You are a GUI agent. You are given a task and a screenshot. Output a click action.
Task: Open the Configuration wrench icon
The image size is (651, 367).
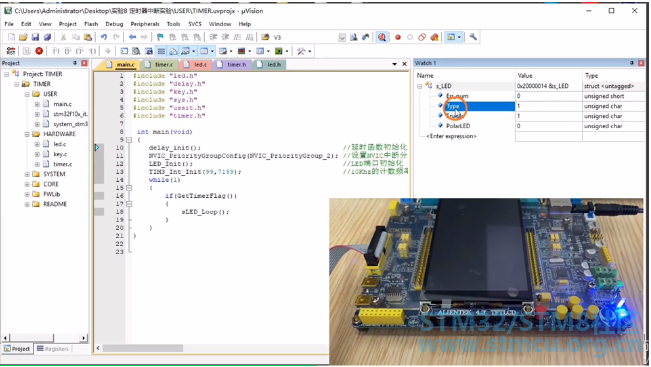(x=473, y=37)
